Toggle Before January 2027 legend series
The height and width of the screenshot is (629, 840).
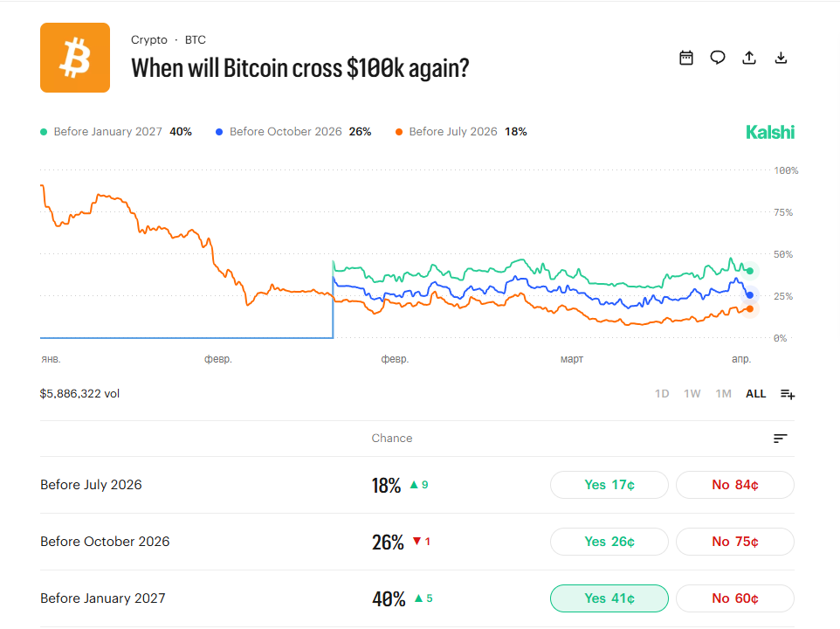coord(108,132)
